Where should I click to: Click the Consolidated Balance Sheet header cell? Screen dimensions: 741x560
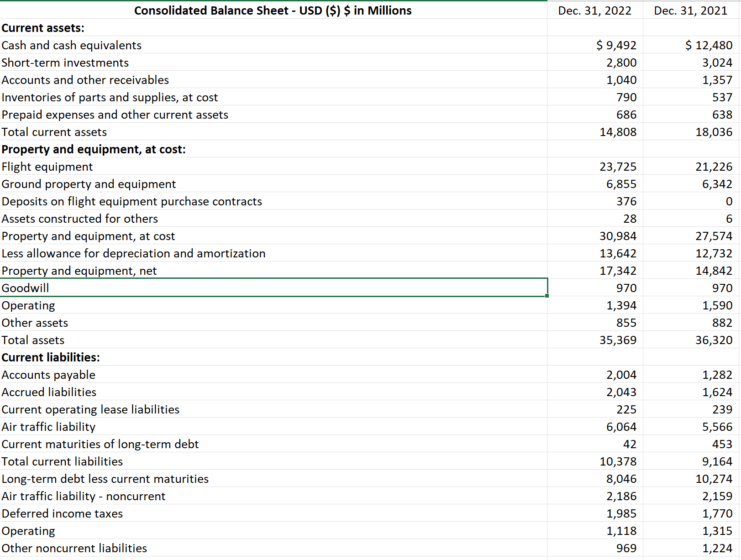273,10
